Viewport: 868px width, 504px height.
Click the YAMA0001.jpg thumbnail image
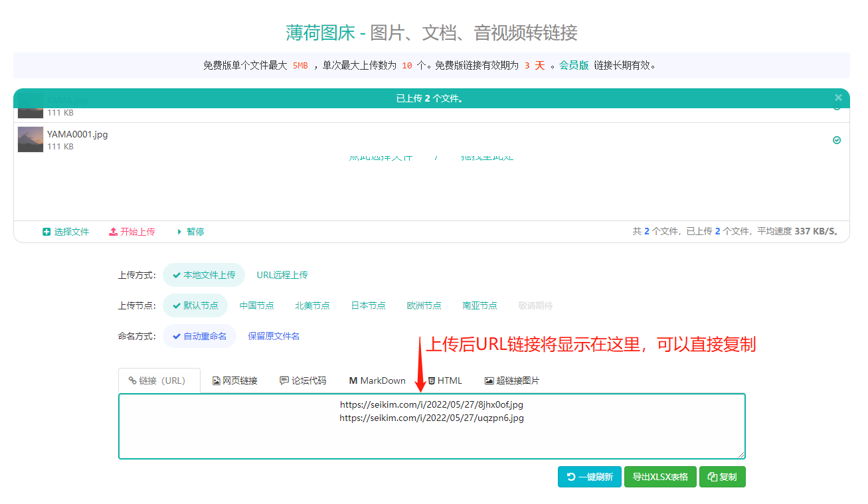pyautogui.click(x=31, y=139)
